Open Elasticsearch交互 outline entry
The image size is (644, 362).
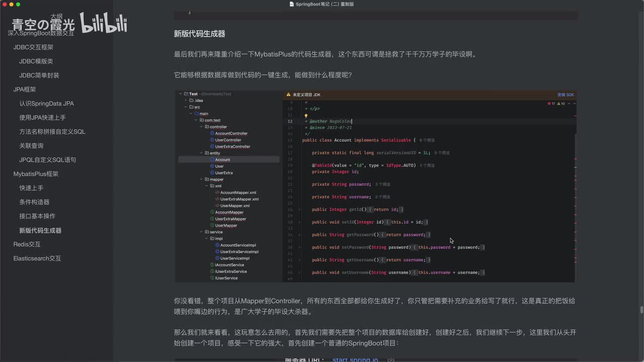(x=37, y=258)
